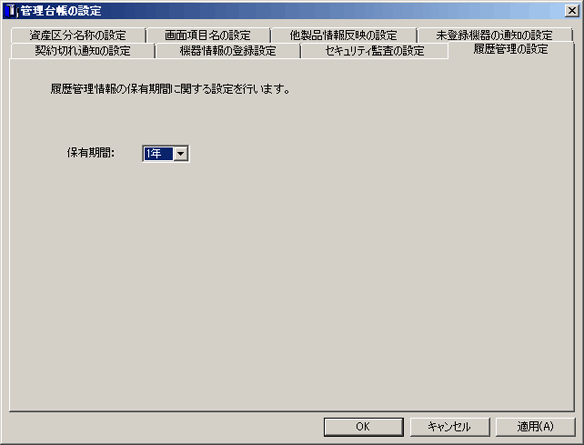
Task: Close the 管理台帳の設定 dialog
Action: coord(572,11)
